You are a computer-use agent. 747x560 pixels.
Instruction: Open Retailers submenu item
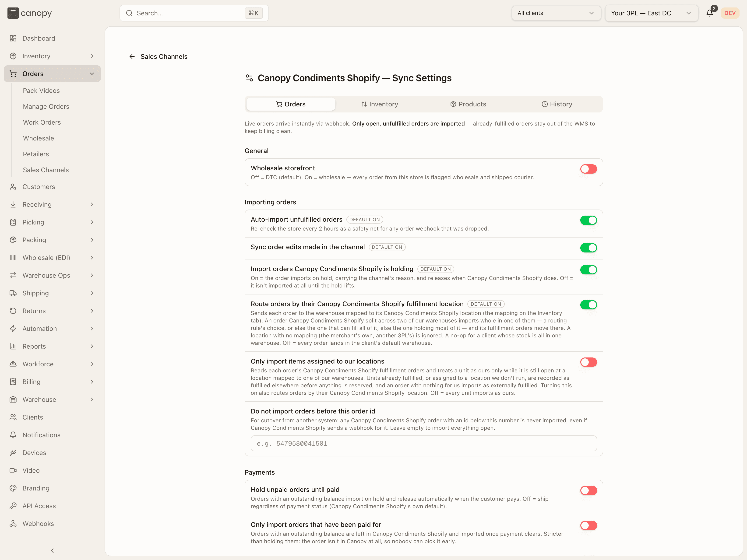point(36,154)
